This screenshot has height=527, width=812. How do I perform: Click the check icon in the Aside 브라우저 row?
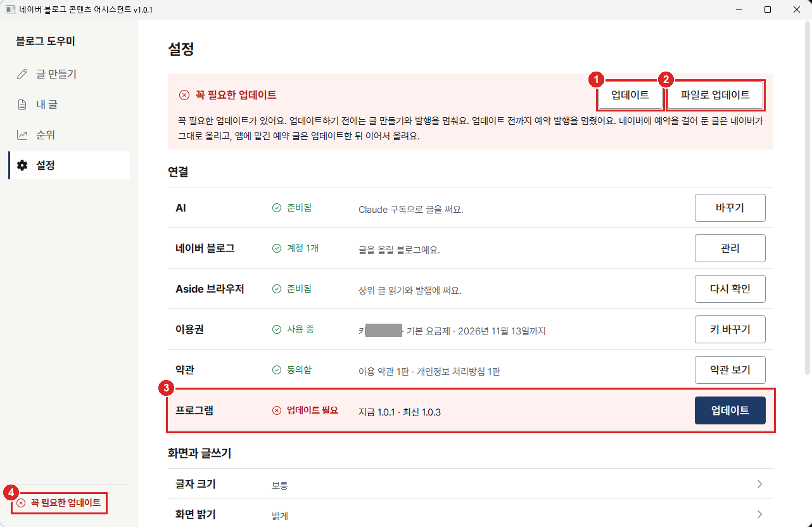[276, 289]
